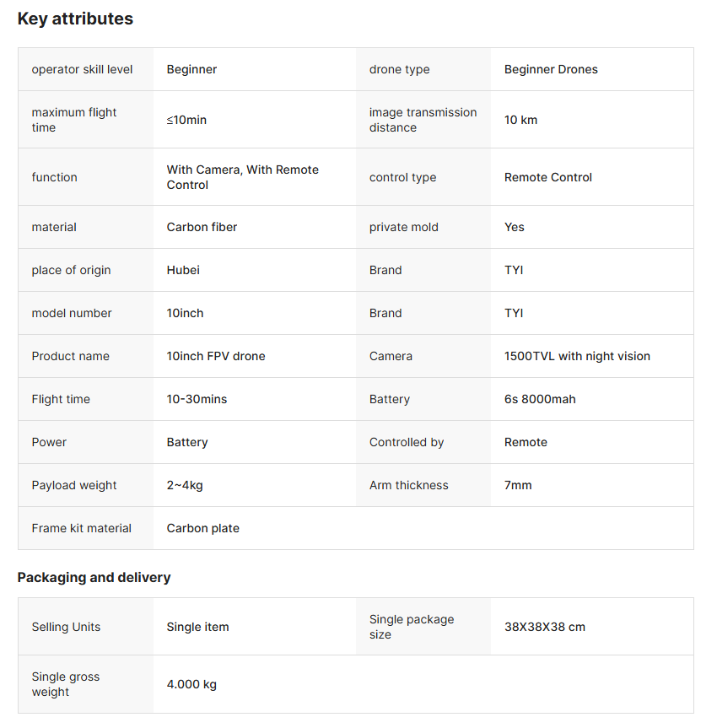Select the 38X38X38 cm package size
This screenshot has width=717, height=728.
tap(544, 627)
